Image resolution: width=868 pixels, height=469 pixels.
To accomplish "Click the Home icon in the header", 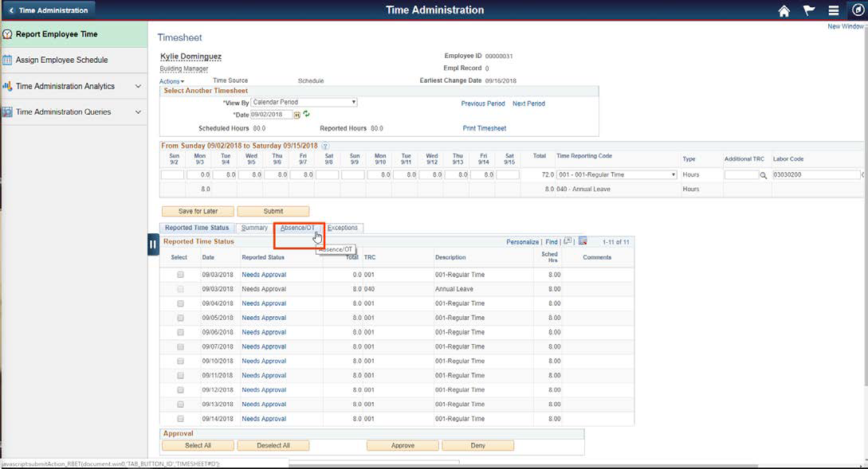I will (784, 10).
